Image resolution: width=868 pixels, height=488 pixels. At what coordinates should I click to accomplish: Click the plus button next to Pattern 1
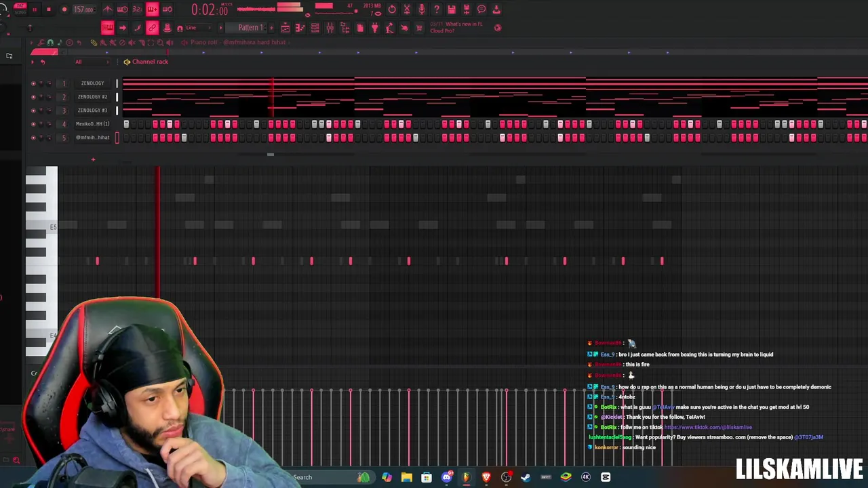(271, 28)
